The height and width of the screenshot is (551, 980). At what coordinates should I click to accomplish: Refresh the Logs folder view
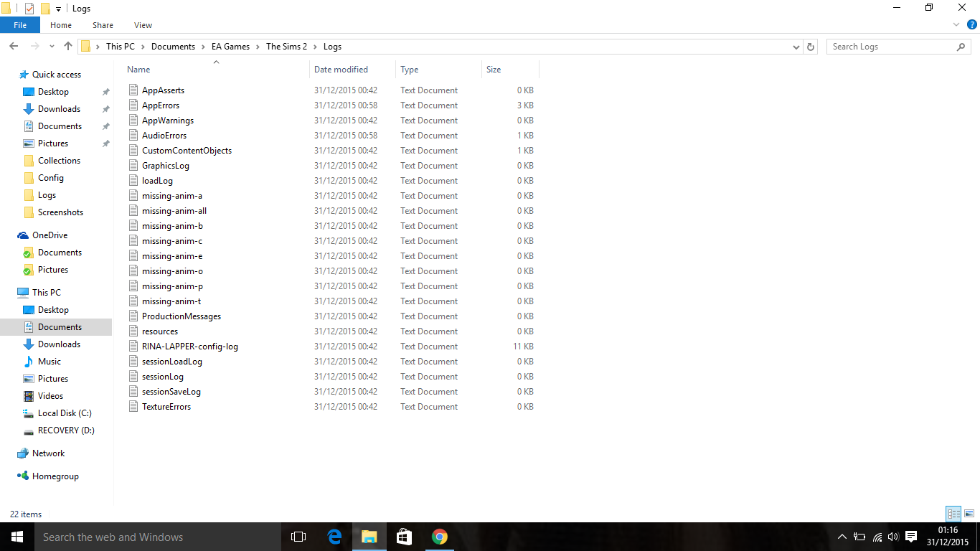[811, 47]
